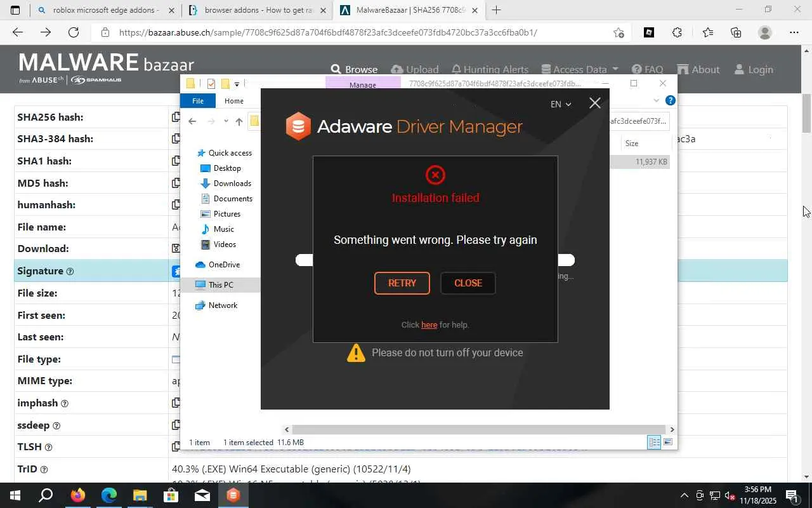Open the Edge profile menu
Viewport: 812px width, 508px height.
765,32
